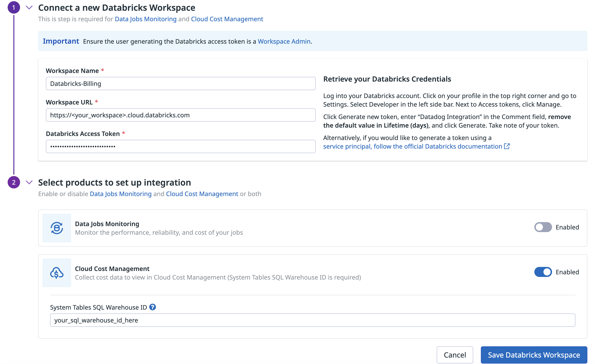
Task: Click the Retrieve your Databricks Credentials heading
Action: (387, 79)
